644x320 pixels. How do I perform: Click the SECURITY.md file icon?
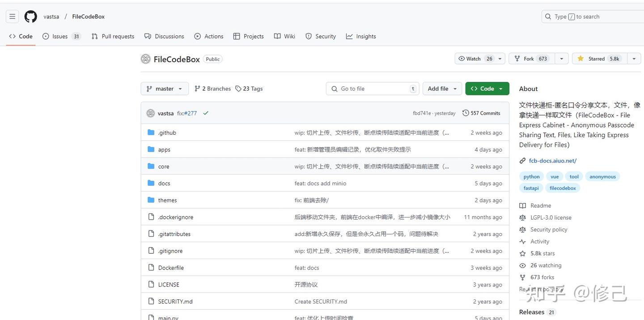pos(151,301)
